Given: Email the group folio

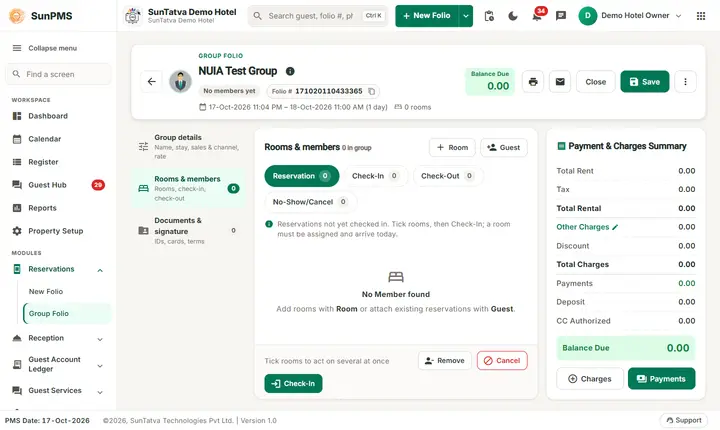Looking at the screenshot, I should [560, 82].
